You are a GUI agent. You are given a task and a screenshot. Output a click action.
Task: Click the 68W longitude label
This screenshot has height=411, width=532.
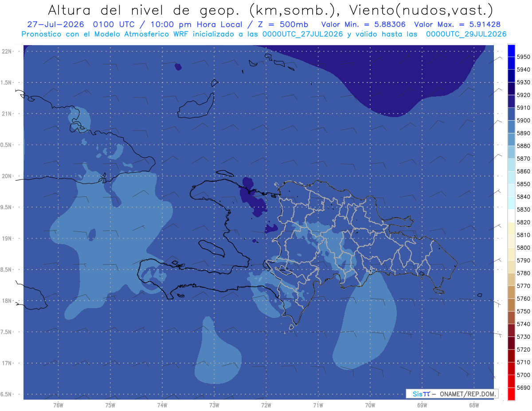pyautogui.click(x=474, y=405)
